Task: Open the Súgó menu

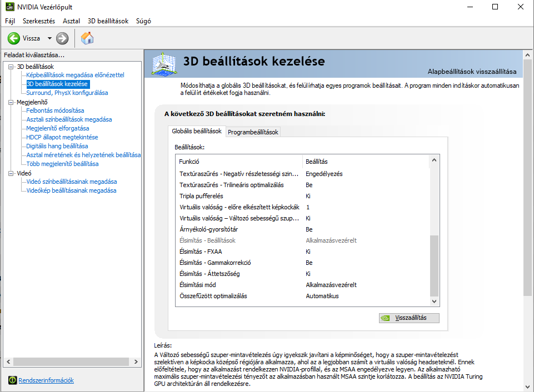Action: (143, 21)
